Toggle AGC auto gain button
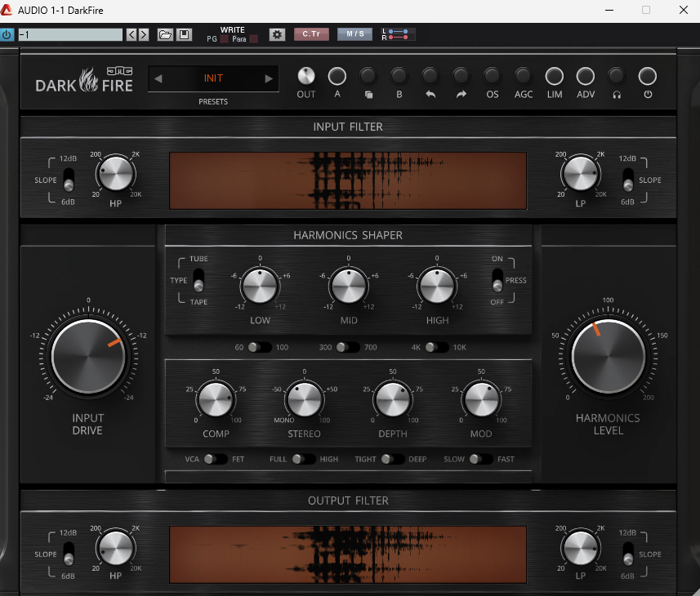Image resolution: width=700 pixels, height=596 pixels. point(524,76)
